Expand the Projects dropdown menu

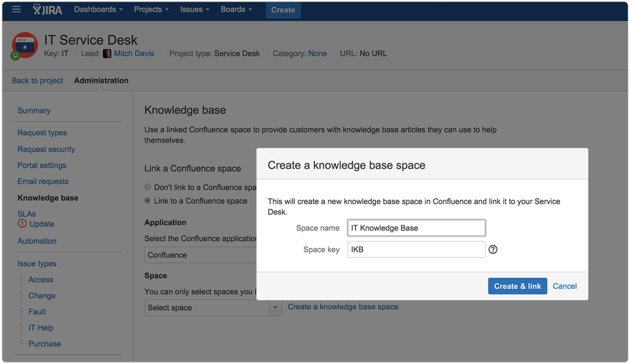tap(151, 9)
